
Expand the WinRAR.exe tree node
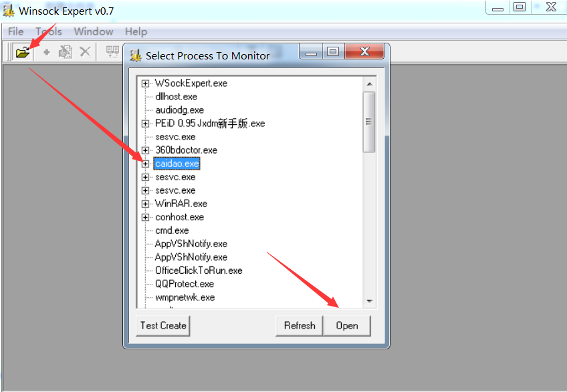(145, 204)
